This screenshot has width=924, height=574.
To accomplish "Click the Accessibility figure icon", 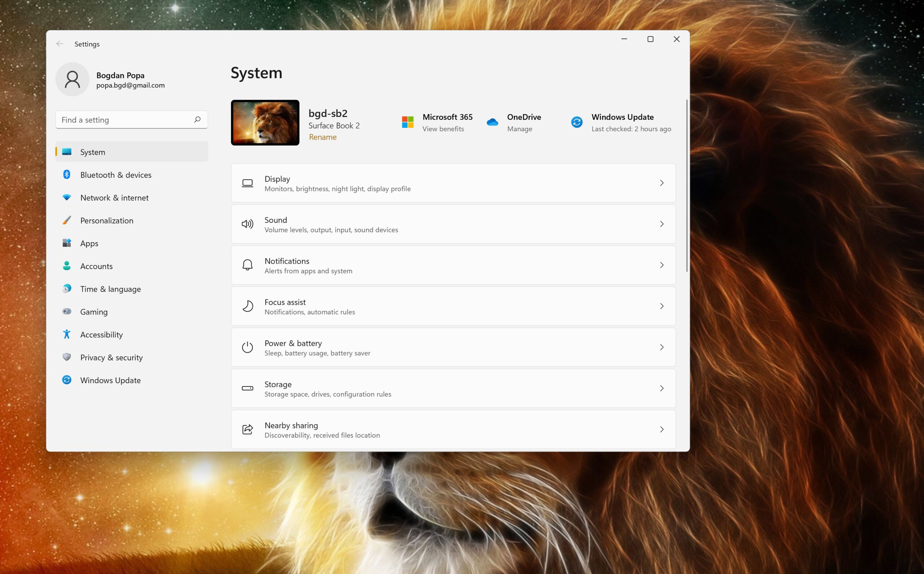I will 67,334.
